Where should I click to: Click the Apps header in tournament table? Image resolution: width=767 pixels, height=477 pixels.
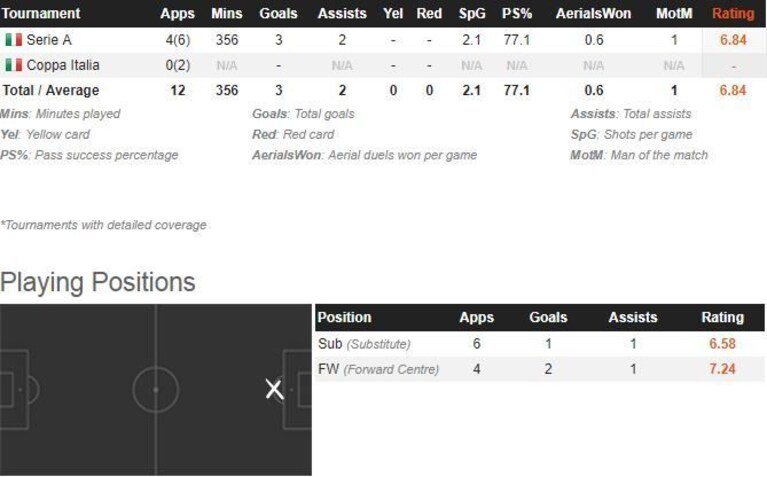click(x=177, y=13)
